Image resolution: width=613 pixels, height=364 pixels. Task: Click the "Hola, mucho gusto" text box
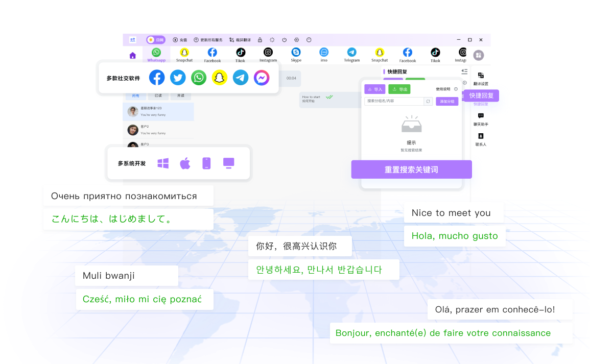coord(455,236)
